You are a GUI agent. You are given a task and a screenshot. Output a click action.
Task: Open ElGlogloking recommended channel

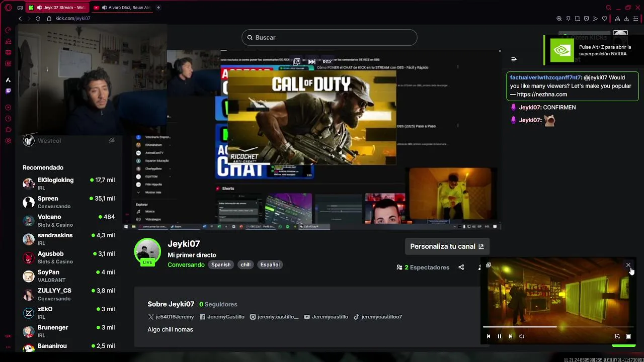pyautogui.click(x=68, y=184)
